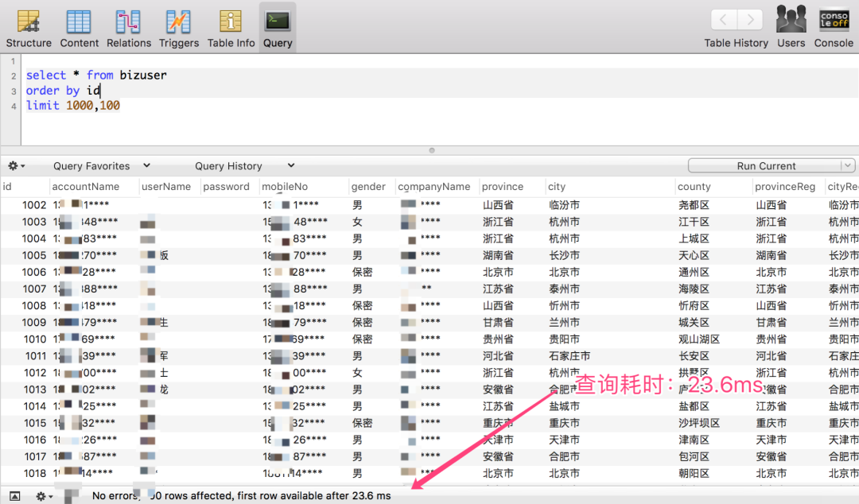
Task: Sort results by accountName column header
Action: pos(85,187)
